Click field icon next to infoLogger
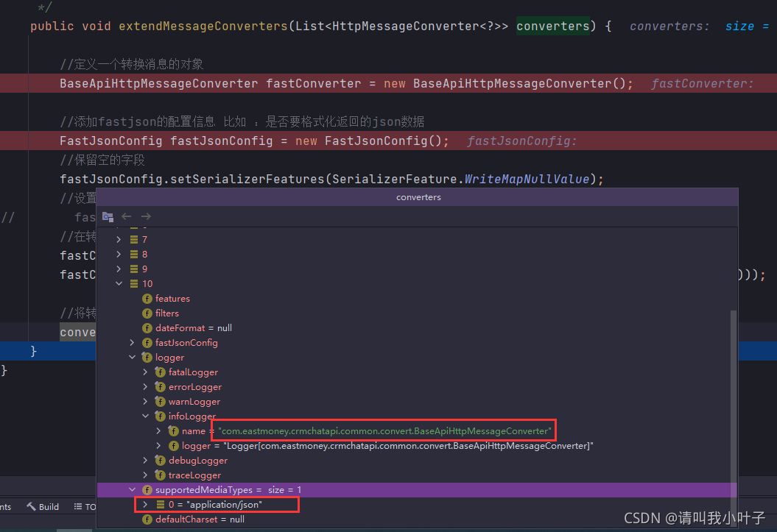The height and width of the screenshot is (532, 777). tap(160, 416)
